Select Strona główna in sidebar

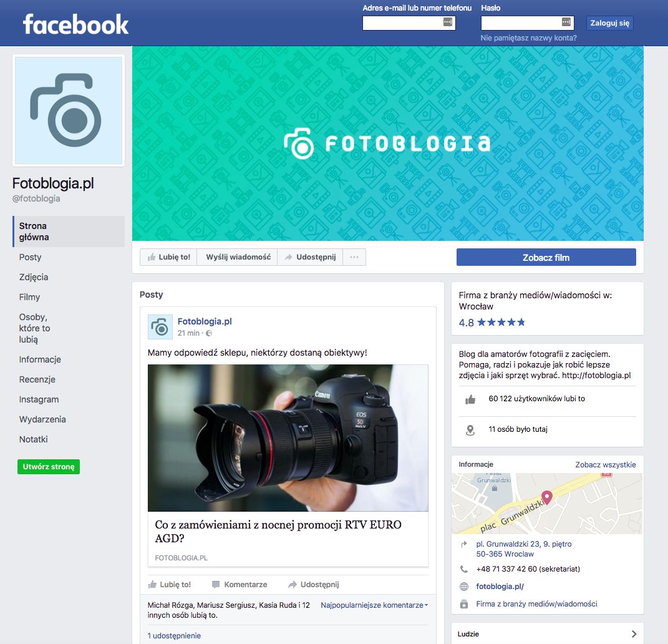(x=69, y=232)
